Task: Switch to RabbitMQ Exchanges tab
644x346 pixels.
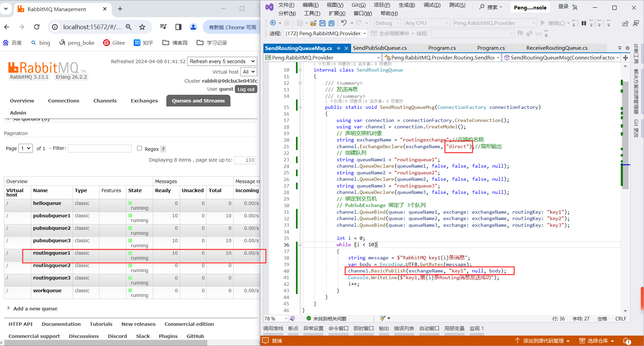Action: coord(144,100)
